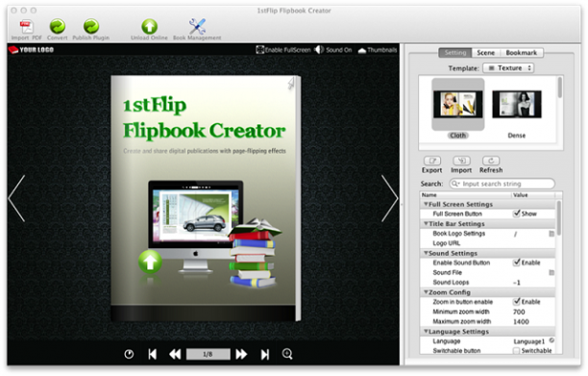The height and width of the screenshot is (376, 588).
Task: Flip to previous page with left arrow
Action: pos(16,198)
